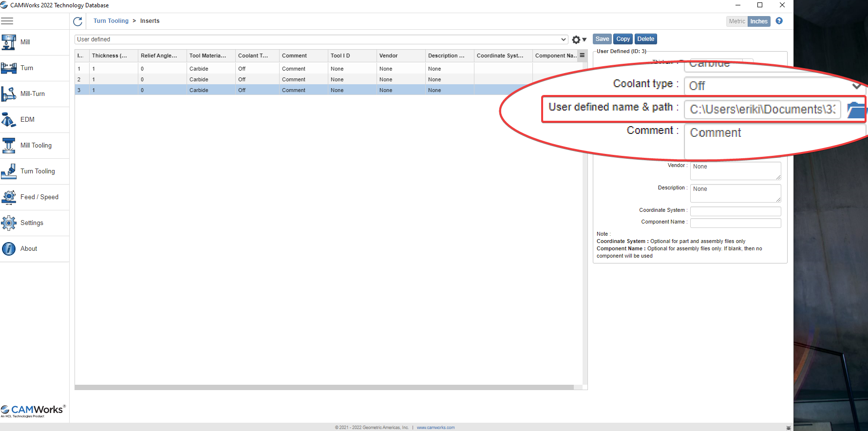Delete the selected insert
Image resolution: width=868 pixels, height=431 pixels.
click(x=645, y=39)
